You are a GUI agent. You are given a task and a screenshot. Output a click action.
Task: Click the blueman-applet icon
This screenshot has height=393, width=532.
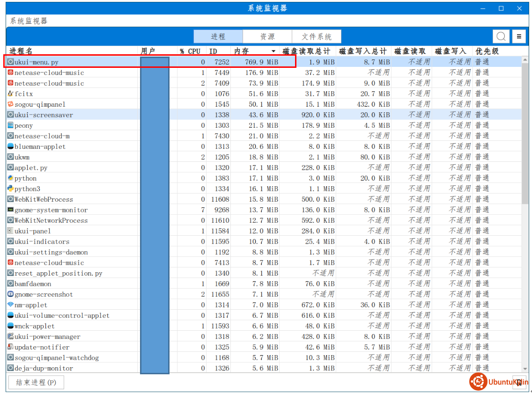[10, 146]
